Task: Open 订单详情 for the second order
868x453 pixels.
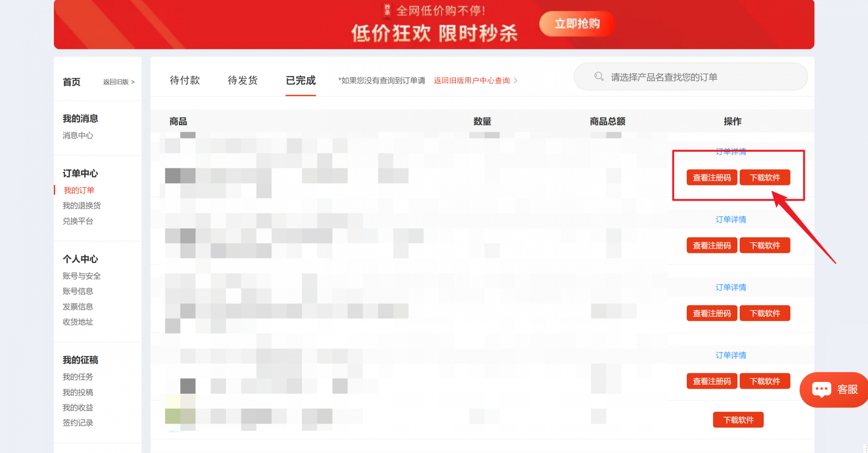Action: (x=731, y=219)
